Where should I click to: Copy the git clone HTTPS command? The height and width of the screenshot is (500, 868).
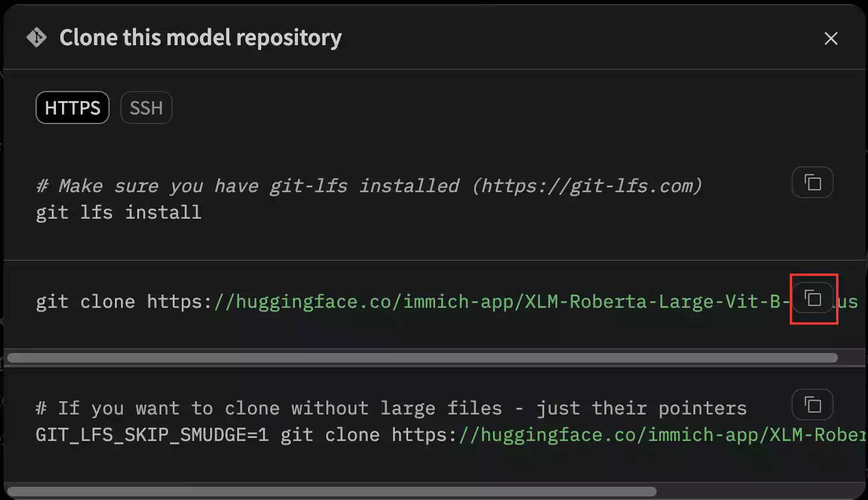click(813, 298)
